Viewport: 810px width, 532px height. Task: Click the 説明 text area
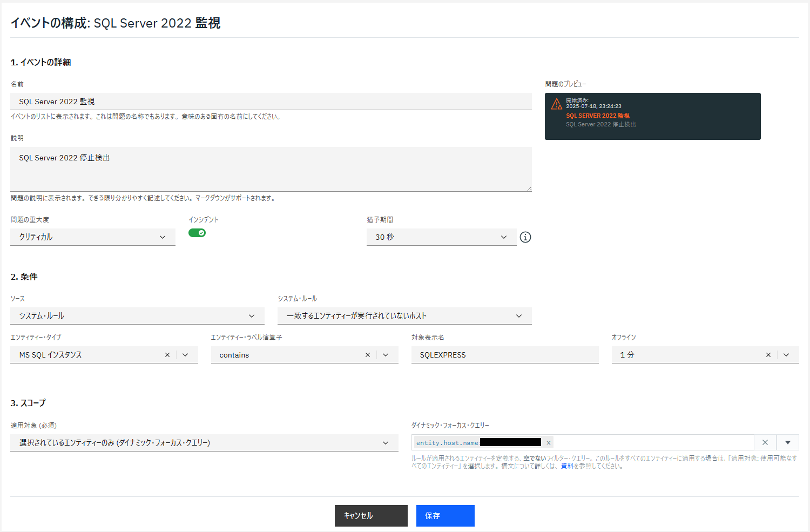tap(271, 169)
